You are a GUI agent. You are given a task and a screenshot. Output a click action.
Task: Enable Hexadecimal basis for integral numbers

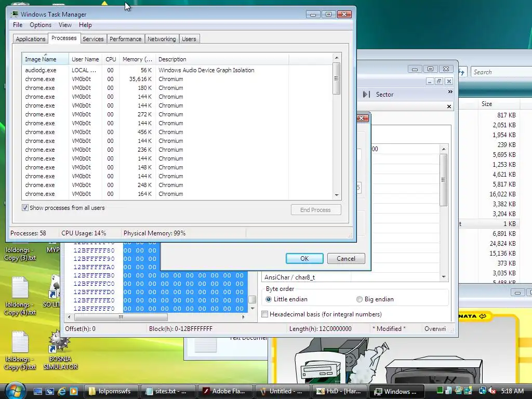[264, 314]
